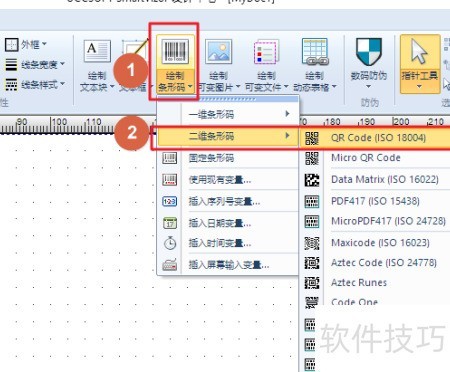
Task: Select 使用现有变量... menu entry
Action: 228,180
